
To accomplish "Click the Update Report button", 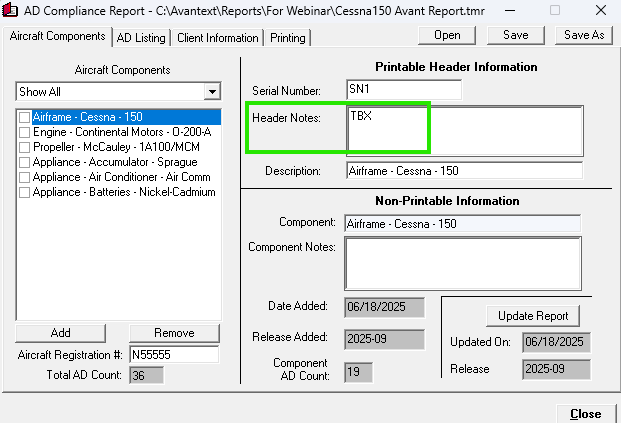I will 533,316.
